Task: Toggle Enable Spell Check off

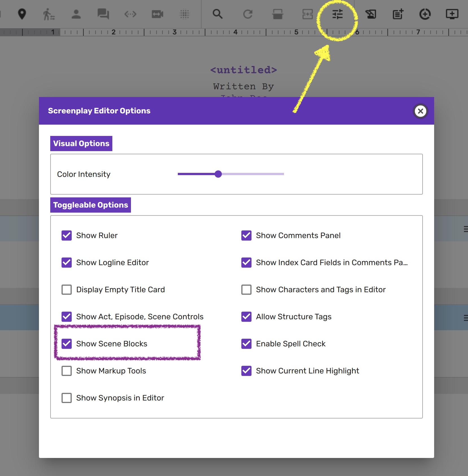Action: [246, 344]
